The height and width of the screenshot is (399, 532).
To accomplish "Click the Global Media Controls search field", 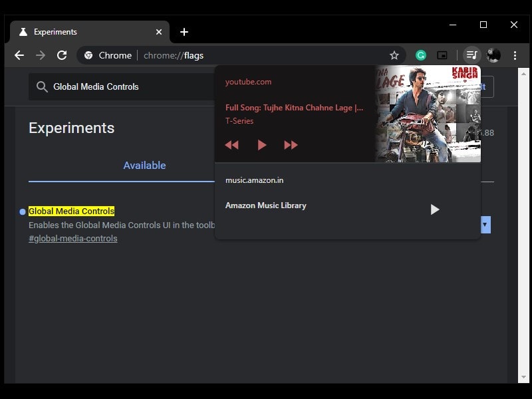I will point(122,87).
